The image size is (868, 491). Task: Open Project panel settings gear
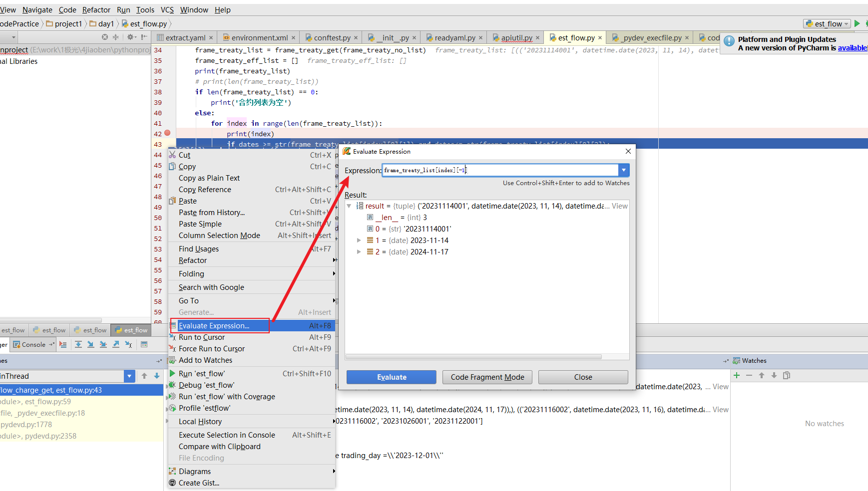tap(131, 37)
